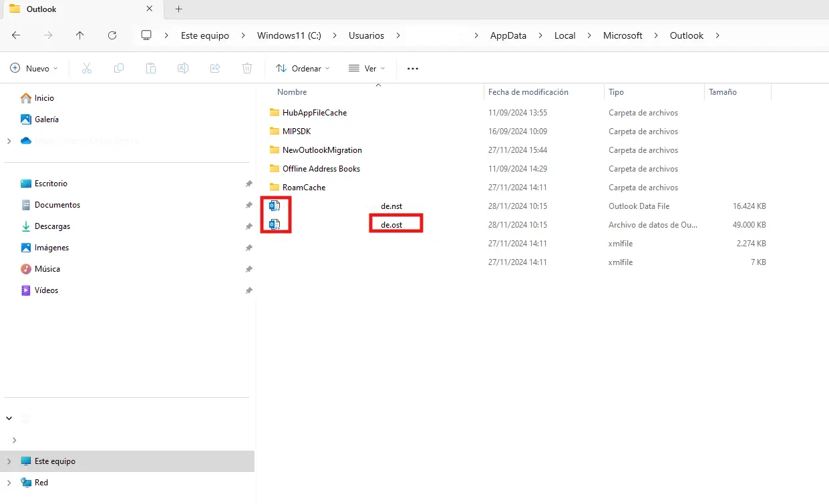
Task: Unpin Vídeos using its pin icon
Action: tap(248, 290)
